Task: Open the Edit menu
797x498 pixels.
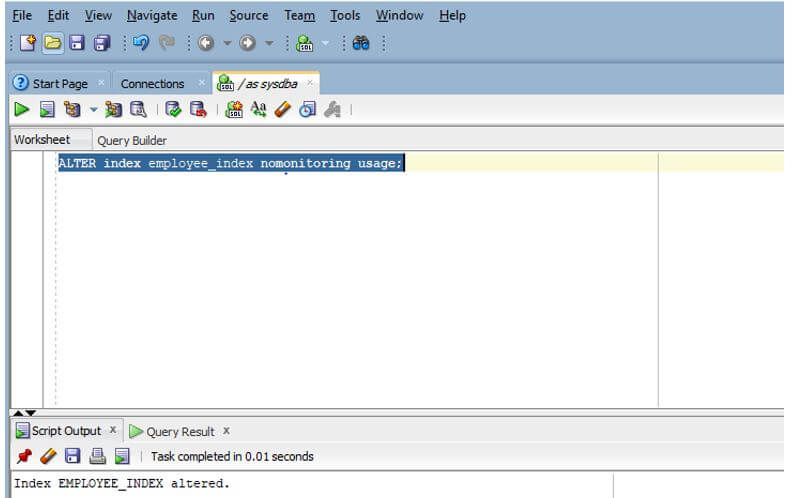Action: pyautogui.click(x=58, y=16)
